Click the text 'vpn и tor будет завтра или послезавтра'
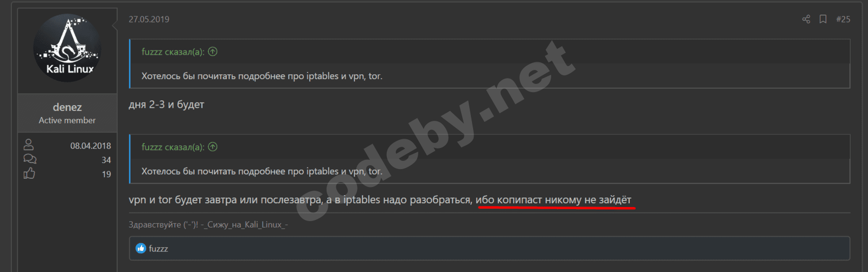This screenshot has width=868, height=272. click(x=225, y=200)
